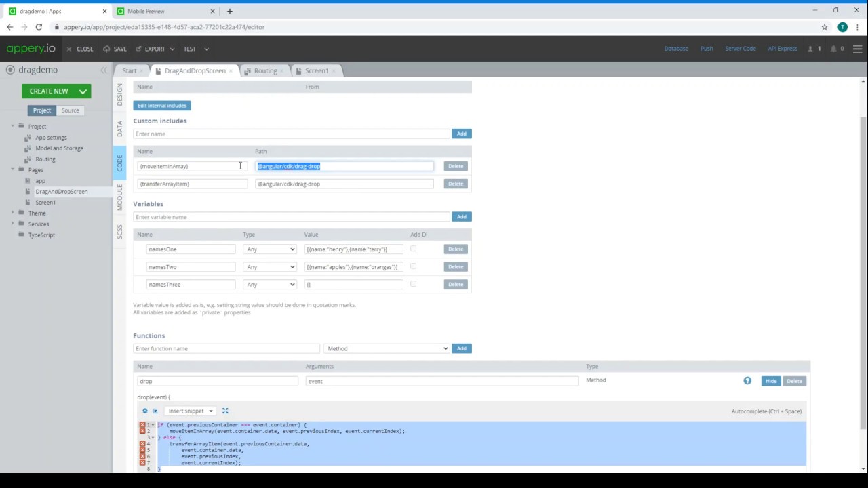
Task: Click the CREATE NEW button
Action: click(56, 91)
